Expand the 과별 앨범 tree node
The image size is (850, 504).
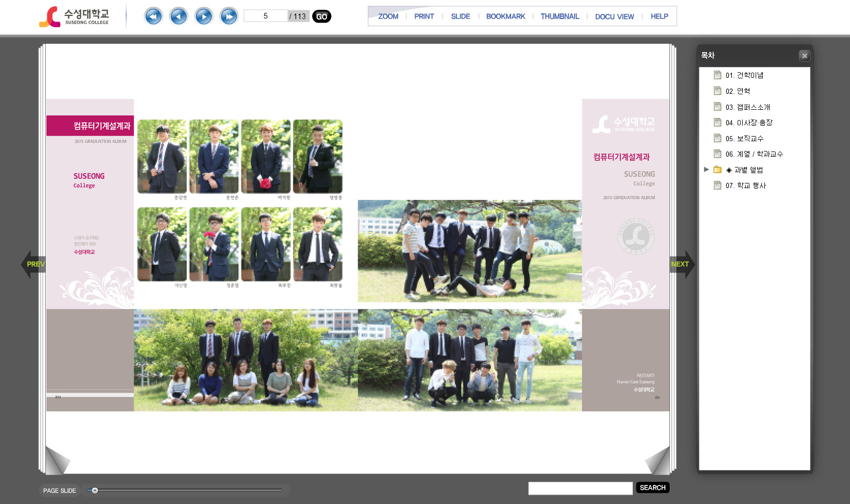[707, 170]
